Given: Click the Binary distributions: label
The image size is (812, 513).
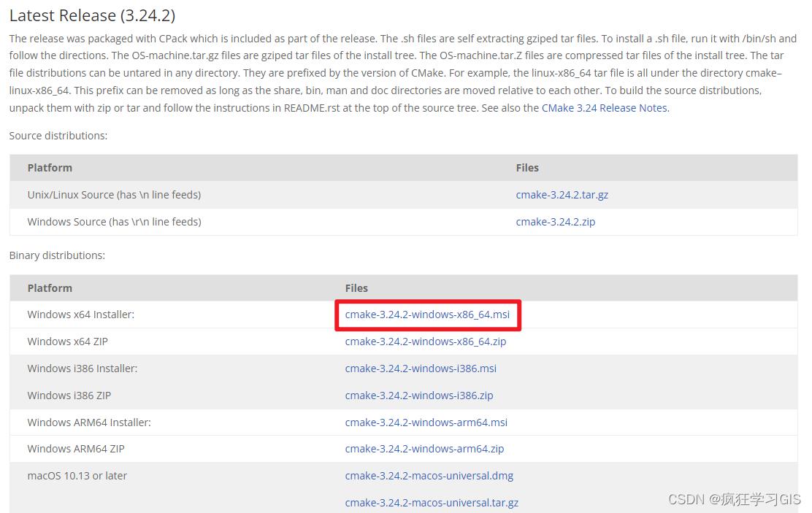Looking at the screenshot, I should point(57,255).
